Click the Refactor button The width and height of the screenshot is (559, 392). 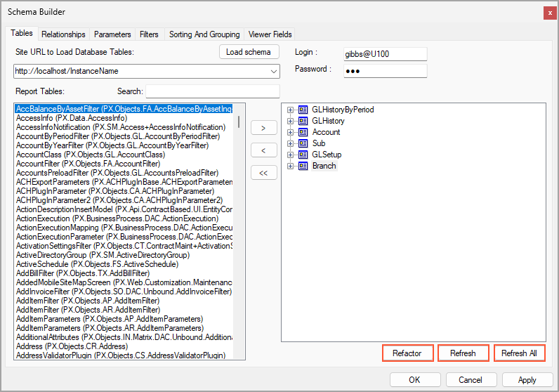coord(407,353)
